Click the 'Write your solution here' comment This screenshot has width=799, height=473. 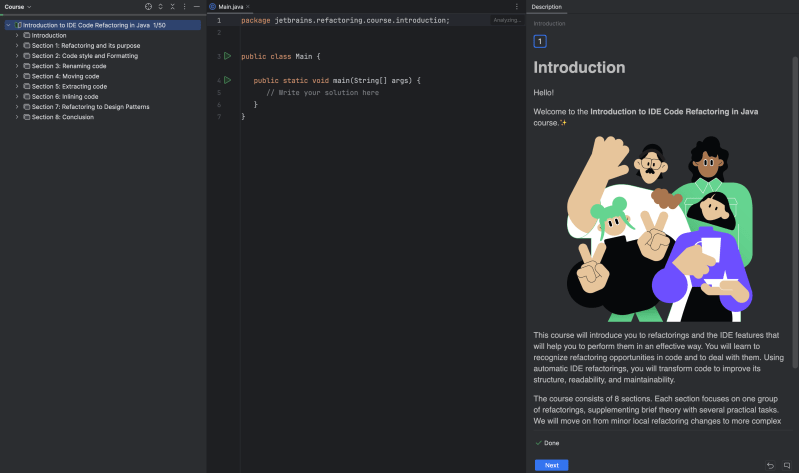pyautogui.click(x=322, y=93)
